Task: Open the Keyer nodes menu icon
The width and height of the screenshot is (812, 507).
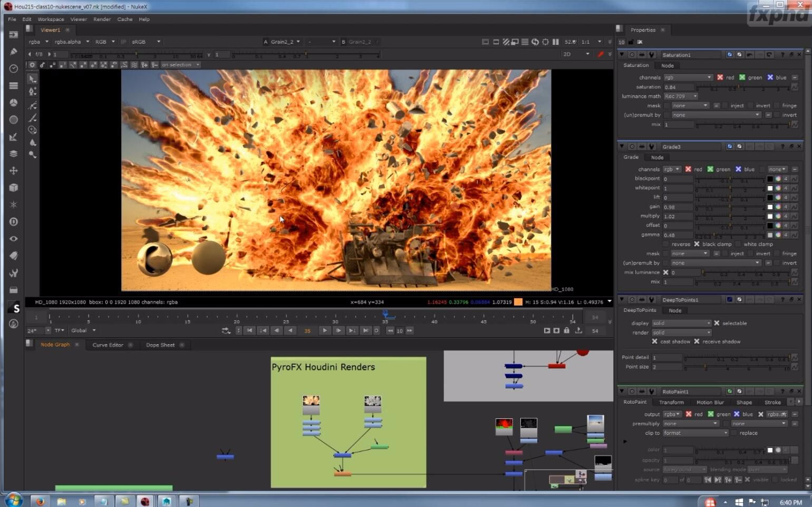Action: tap(14, 136)
